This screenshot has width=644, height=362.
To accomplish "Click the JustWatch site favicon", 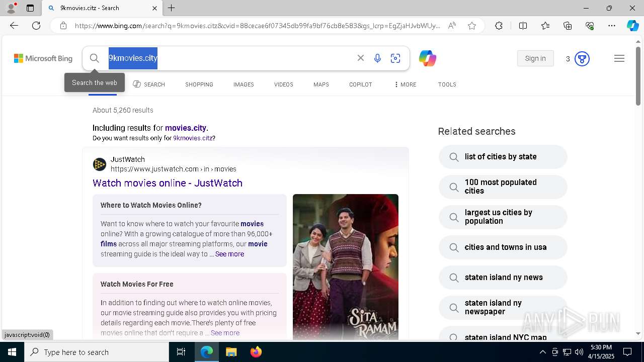I will coord(100,164).
